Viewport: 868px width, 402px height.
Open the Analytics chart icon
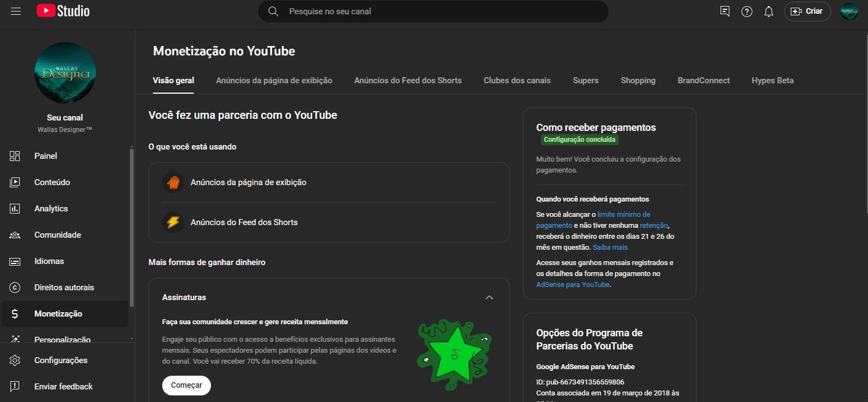point(15,209)
